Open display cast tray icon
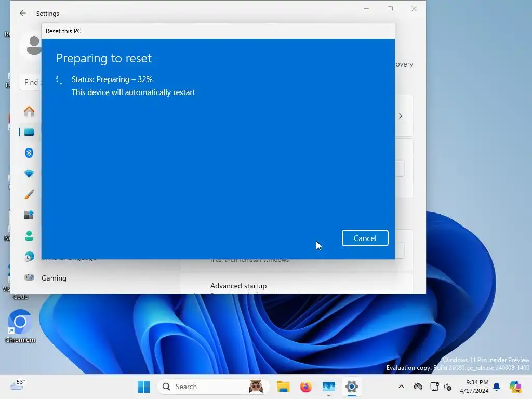This screenshot has height=399, width=532. (434, 387)
